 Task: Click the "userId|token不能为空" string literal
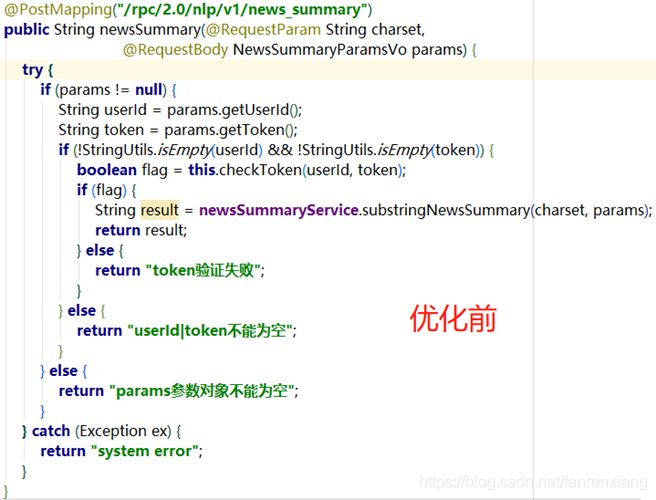tap(210, 331)
